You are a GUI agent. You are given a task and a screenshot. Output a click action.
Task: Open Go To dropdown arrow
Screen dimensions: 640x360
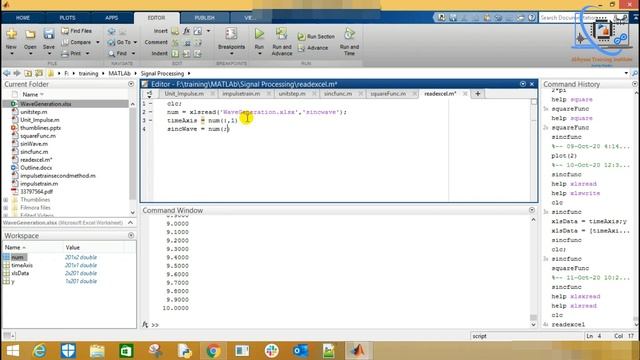pyautogui.click(x=135, y=42)
